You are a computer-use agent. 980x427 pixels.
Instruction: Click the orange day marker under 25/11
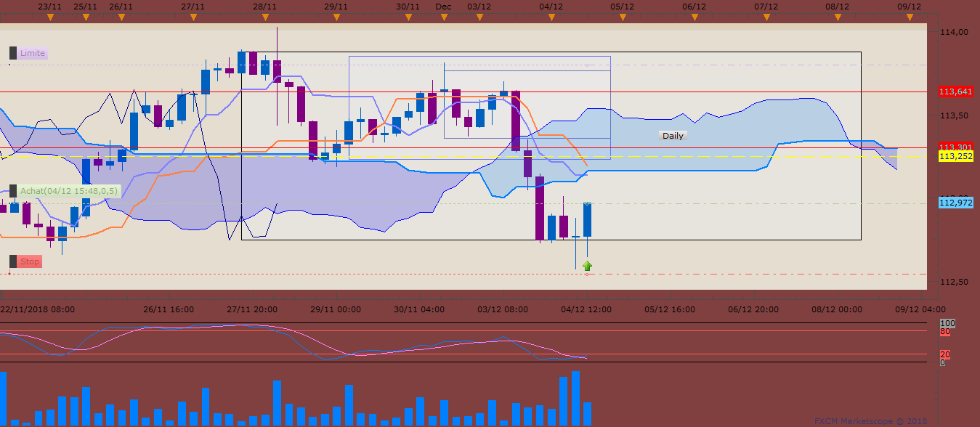click(x=86, y=17)
